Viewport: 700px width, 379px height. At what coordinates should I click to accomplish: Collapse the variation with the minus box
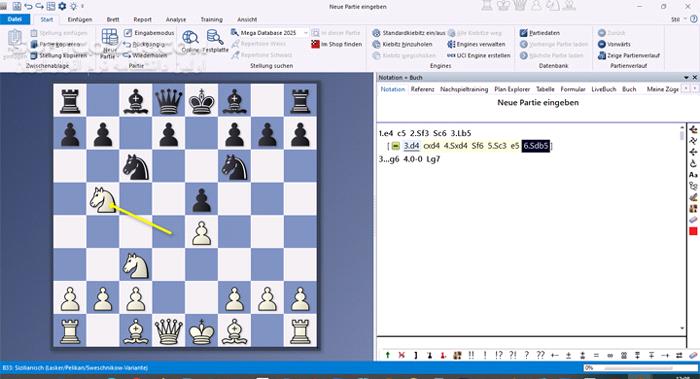[396, 146]
